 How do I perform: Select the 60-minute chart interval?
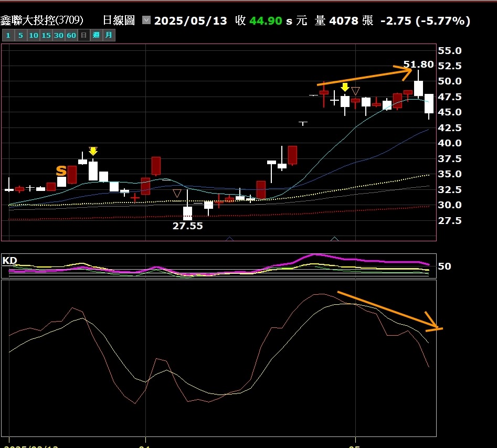71,35
